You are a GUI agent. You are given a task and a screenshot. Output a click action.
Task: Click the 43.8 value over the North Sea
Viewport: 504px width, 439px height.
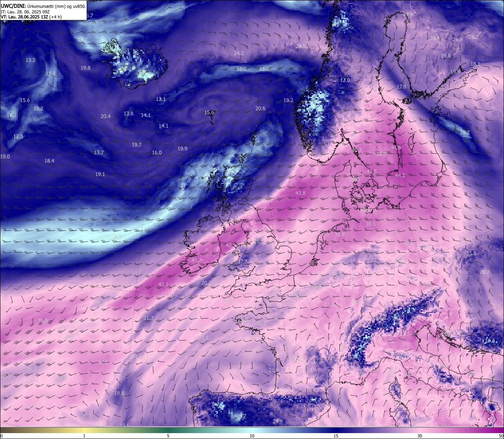coord(300,193)
